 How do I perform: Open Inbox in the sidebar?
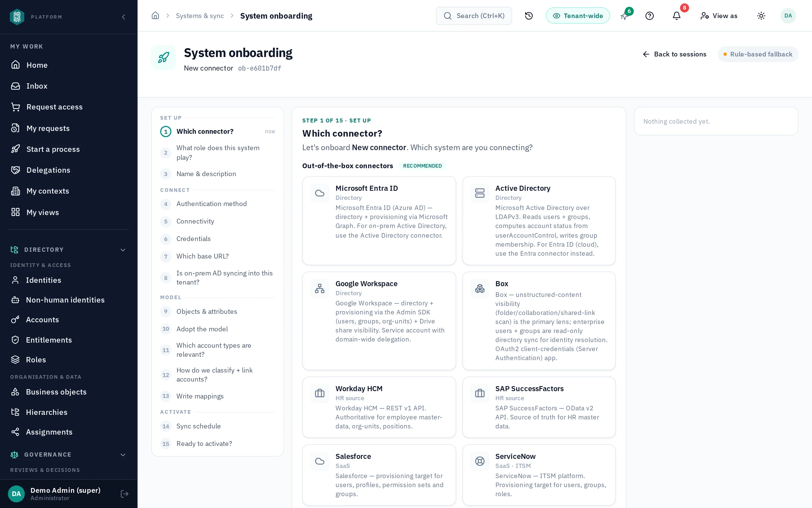pyautogui.click(x=69, y=86)
